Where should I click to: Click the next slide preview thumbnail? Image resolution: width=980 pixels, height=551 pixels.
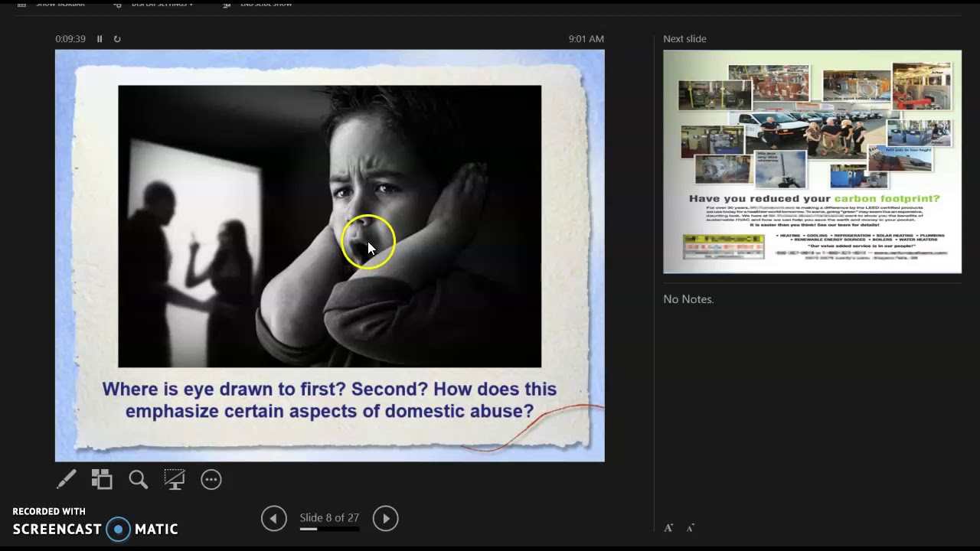812,161
